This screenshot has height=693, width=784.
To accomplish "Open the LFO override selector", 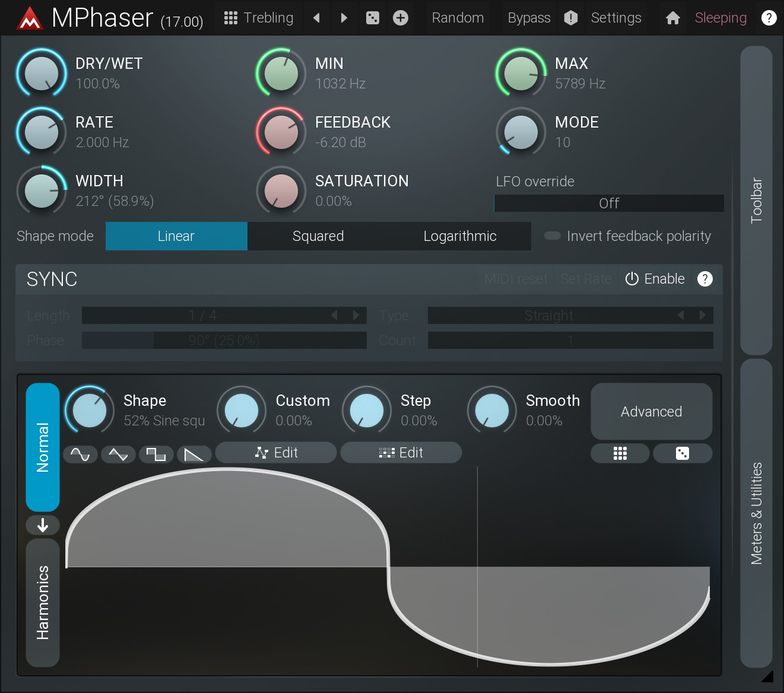I will coord(609,204).
